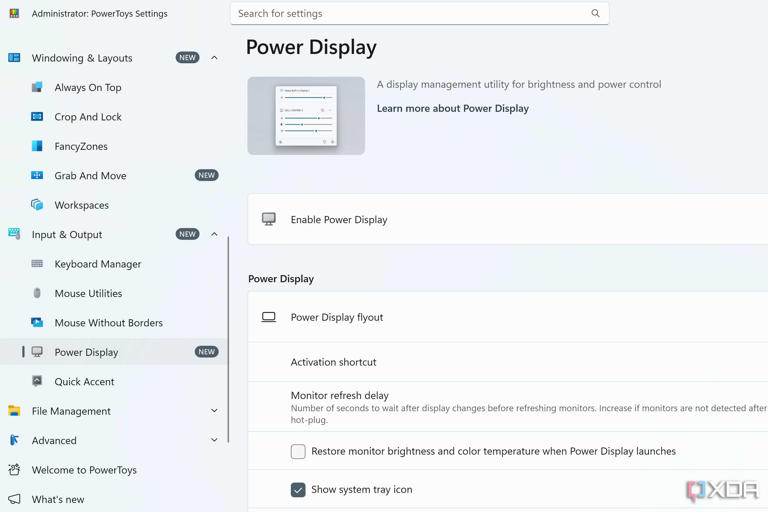Click the Mouse Utilities icon

pyautogui.click(x=37, y=293)
